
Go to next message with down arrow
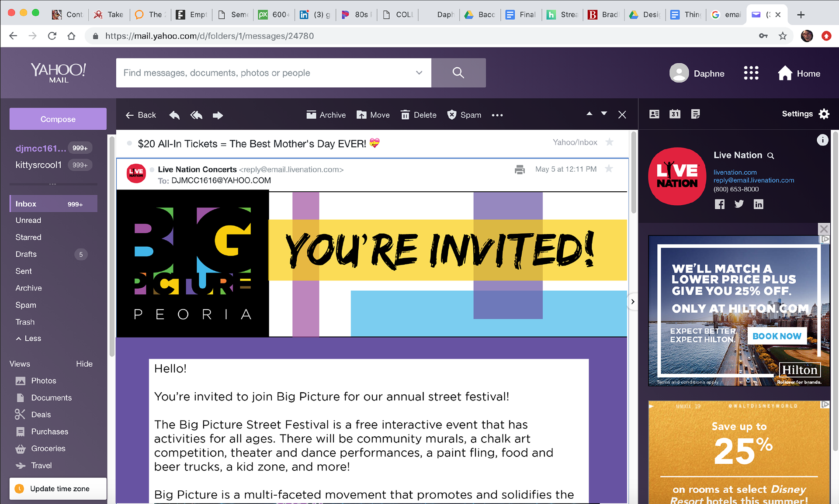604,114
